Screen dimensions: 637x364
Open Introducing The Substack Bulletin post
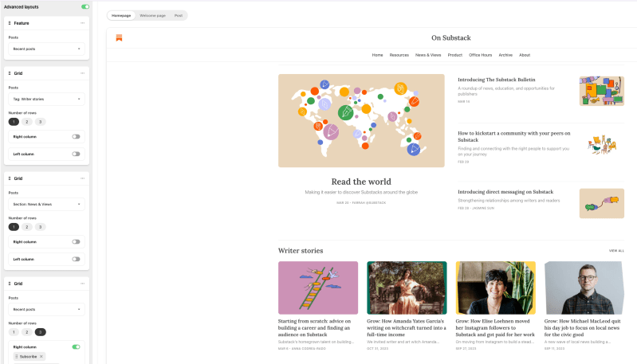click(x=497, y=80)
